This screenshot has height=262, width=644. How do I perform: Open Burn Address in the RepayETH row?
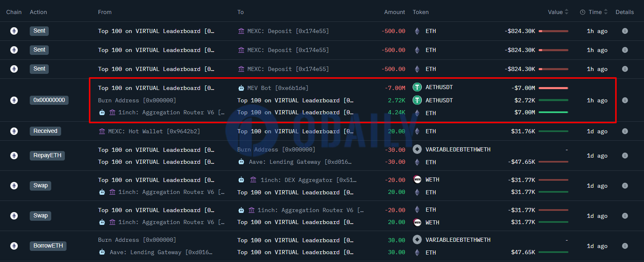coord(276,149)
